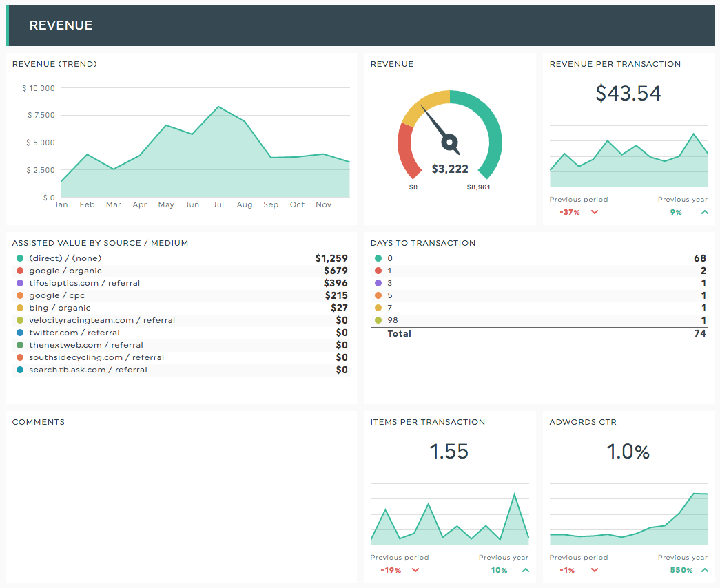Click the red down arrow beside -19%
720x588 pixels.
click(415, 570)
